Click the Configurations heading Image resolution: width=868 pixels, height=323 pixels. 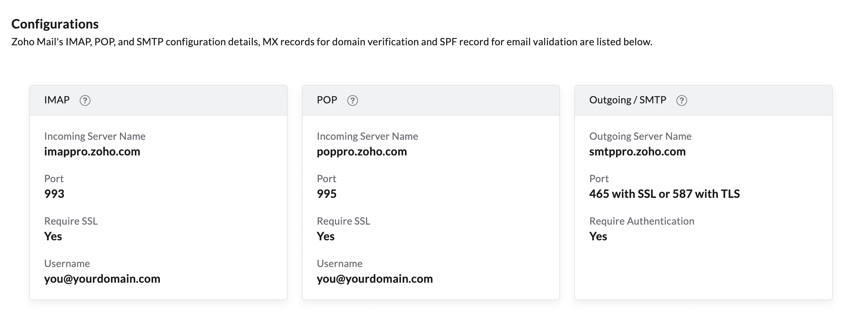click(x=55, y=24)
